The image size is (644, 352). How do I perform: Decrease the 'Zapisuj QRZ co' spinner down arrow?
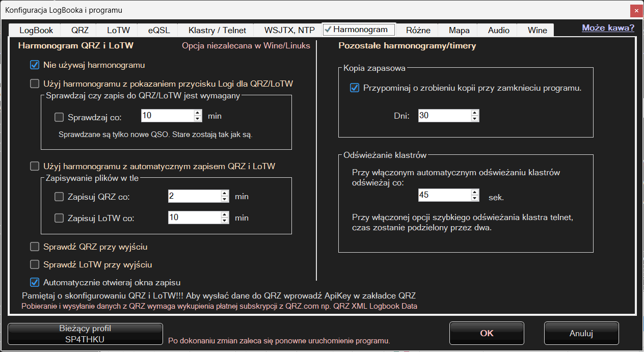coord(225,199)
